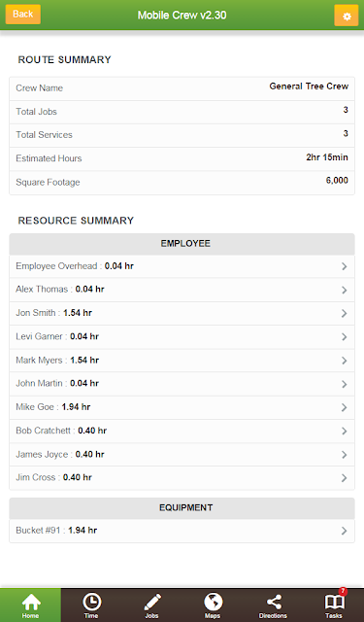
Task: Click the Square Footage label
Action: (48, 182)
